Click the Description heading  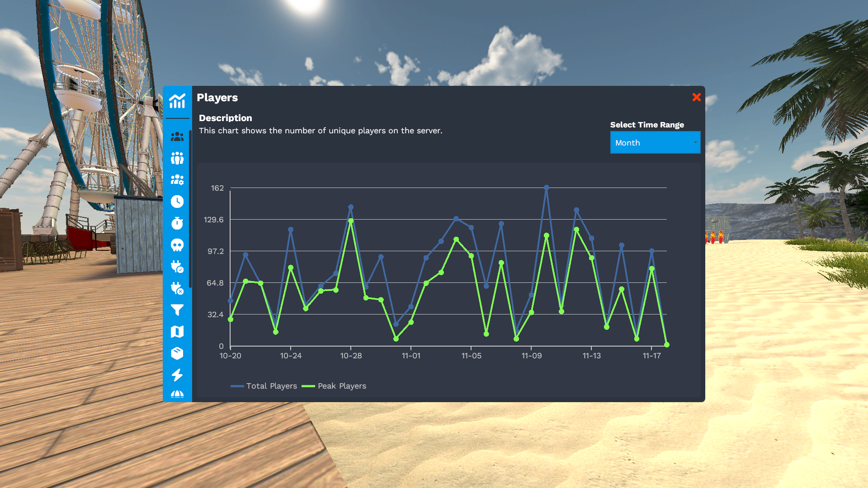click(x=226, y=118)
